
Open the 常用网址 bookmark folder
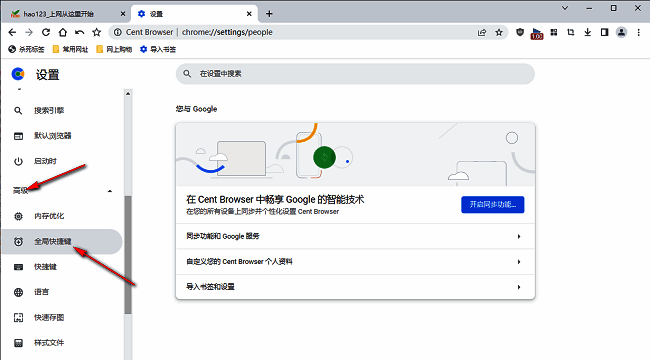[70, 49]
